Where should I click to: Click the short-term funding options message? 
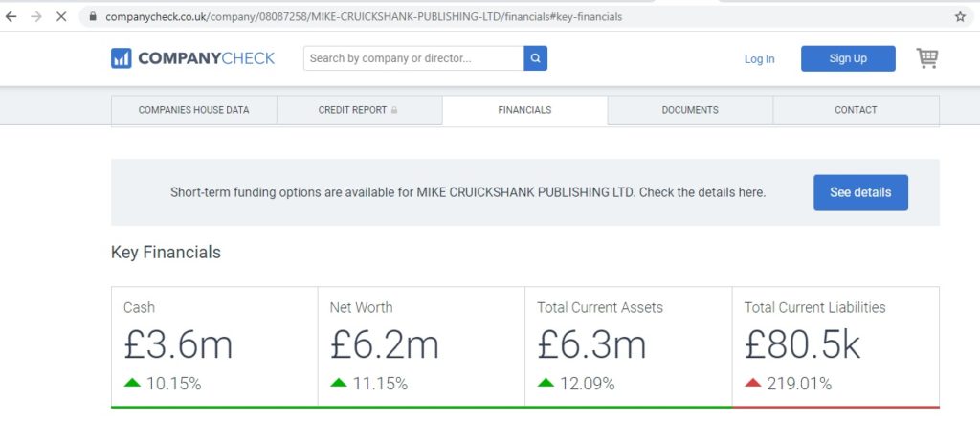point(467,192)
